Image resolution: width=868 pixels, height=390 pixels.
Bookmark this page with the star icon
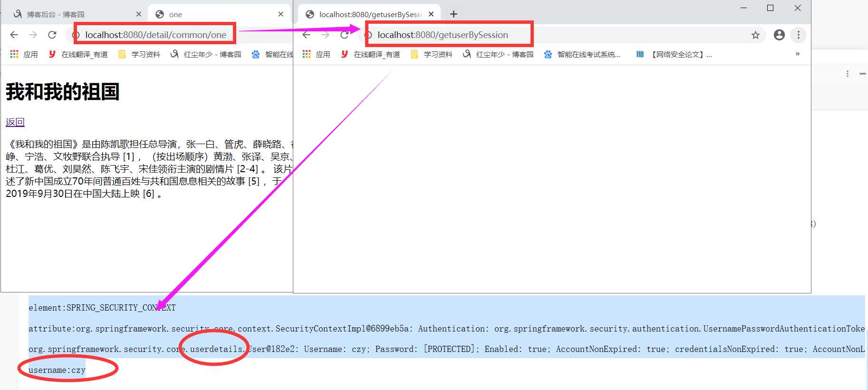pyautogui.click(x=755, y=35)
